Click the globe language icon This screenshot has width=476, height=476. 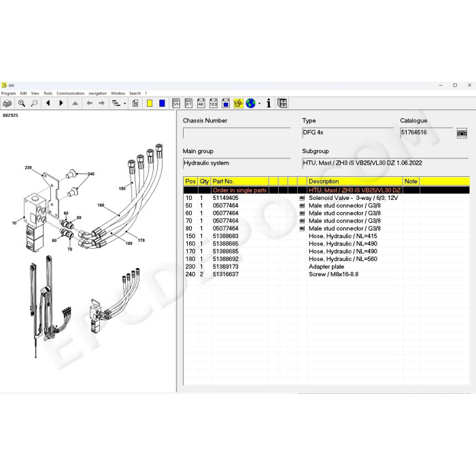tap(251, 103)
